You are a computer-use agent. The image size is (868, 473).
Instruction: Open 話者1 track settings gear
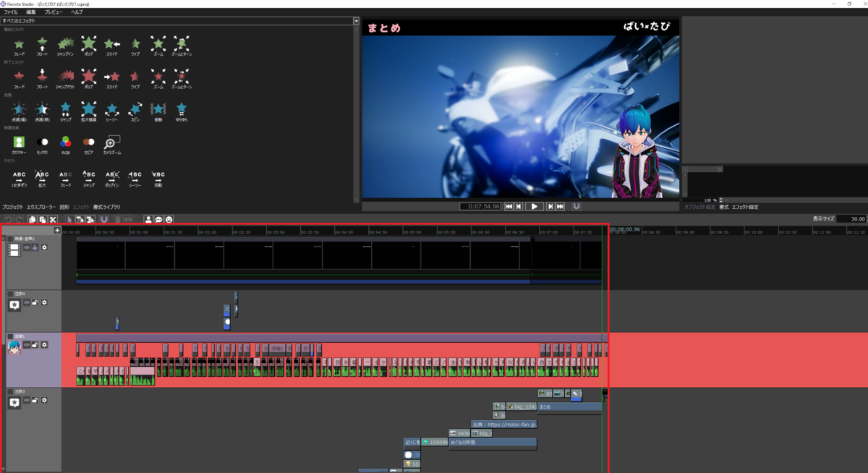(44, 345)
